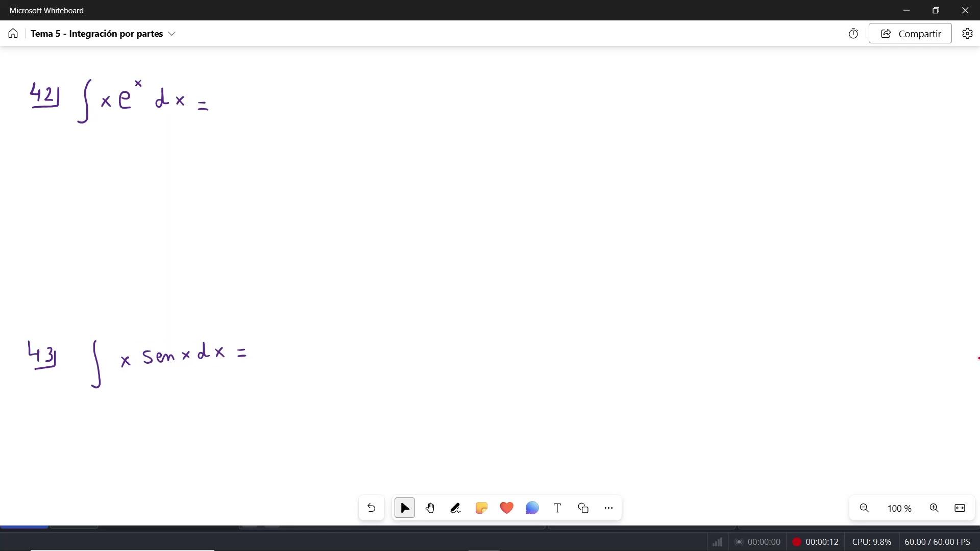980x551 pixels.
Task: Open the shapes tool
Action: 583,508
